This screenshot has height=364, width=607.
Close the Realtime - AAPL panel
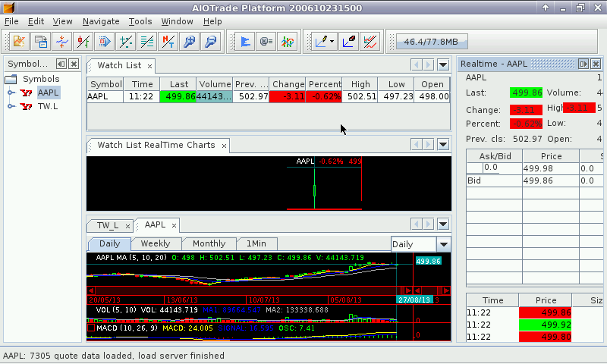point(596,64)
